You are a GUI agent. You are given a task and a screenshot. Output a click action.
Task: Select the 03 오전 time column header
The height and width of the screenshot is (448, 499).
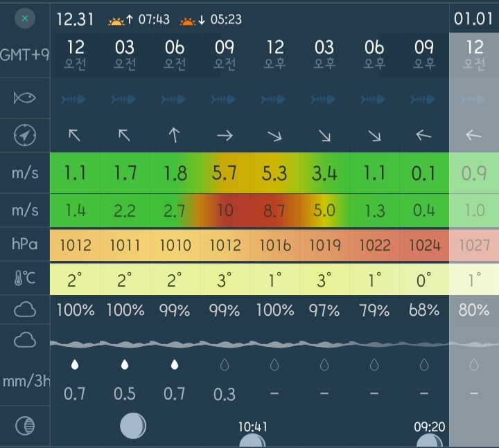point(125,55)
